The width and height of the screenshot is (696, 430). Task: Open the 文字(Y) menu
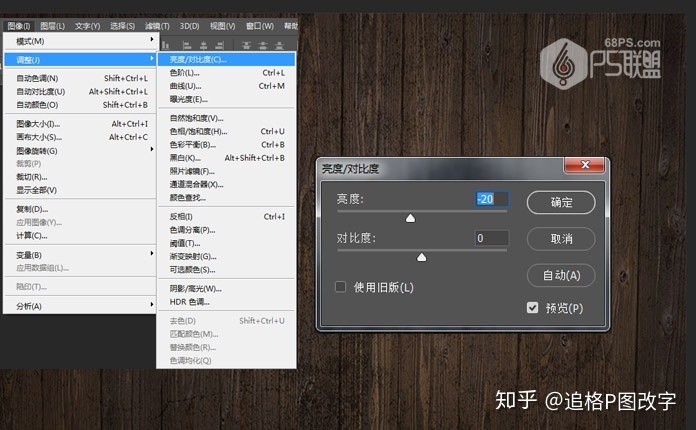click(87, 26)
